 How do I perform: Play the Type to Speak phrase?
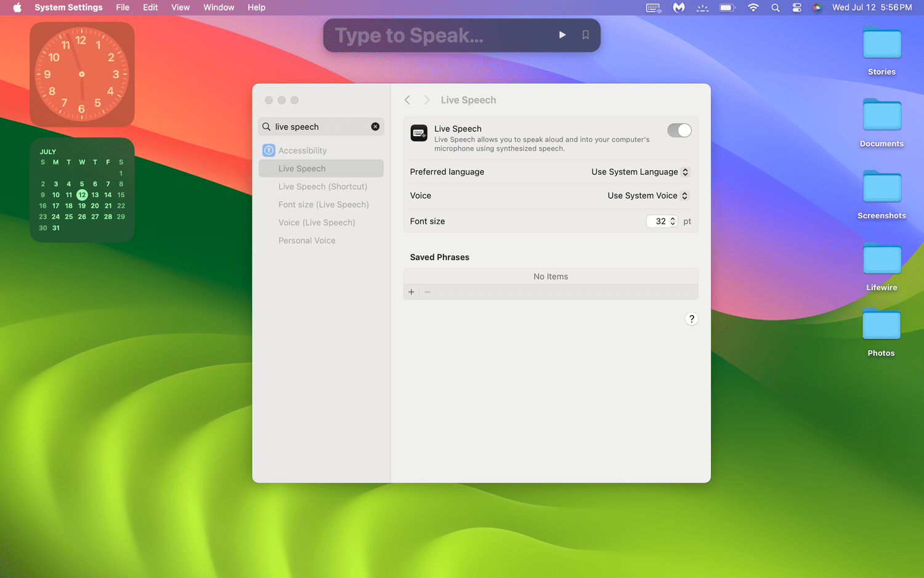[562, 35]
